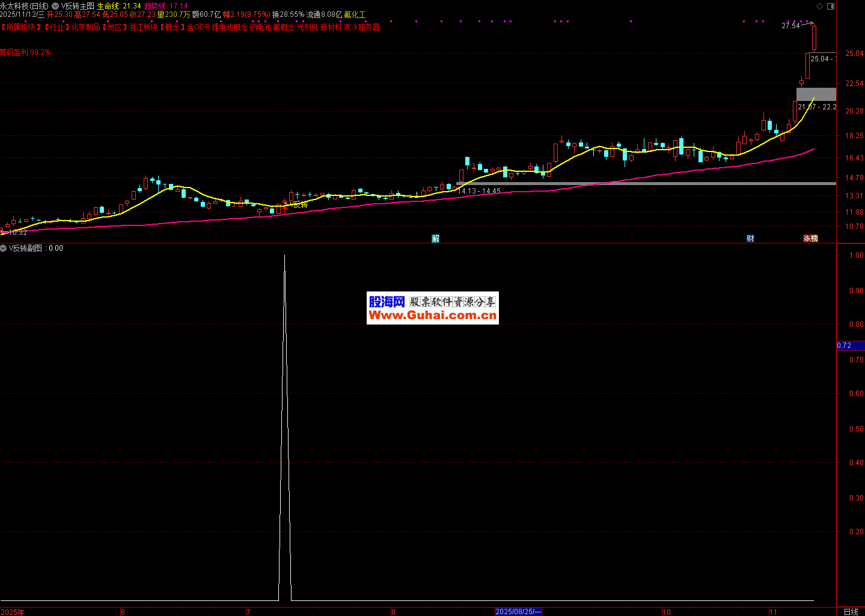The image size is (865, 616).
Task: Open the V反转主图 indicator dropdown arrow
Action: point(55,6)
